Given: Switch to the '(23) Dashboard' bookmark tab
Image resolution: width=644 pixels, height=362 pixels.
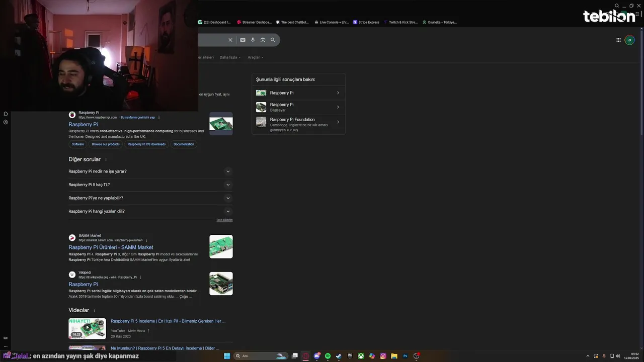Looking at the screenshot, I should (214, 22).
